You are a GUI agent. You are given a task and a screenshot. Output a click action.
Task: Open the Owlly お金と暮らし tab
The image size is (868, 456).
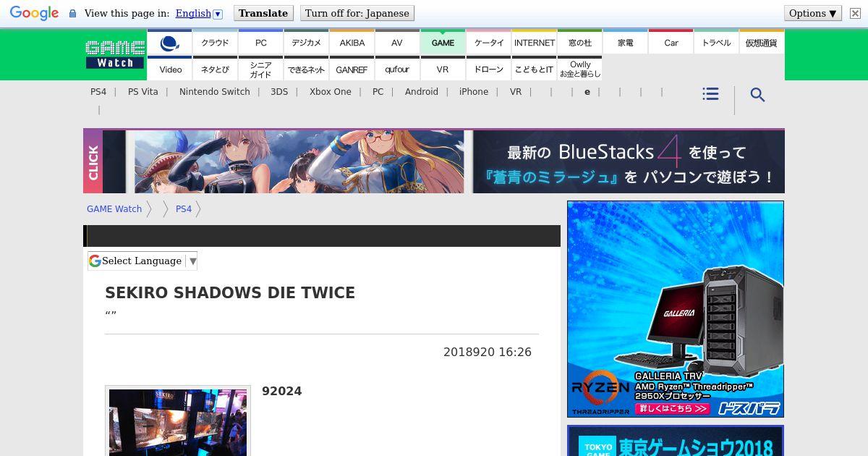tap(579, 69)
